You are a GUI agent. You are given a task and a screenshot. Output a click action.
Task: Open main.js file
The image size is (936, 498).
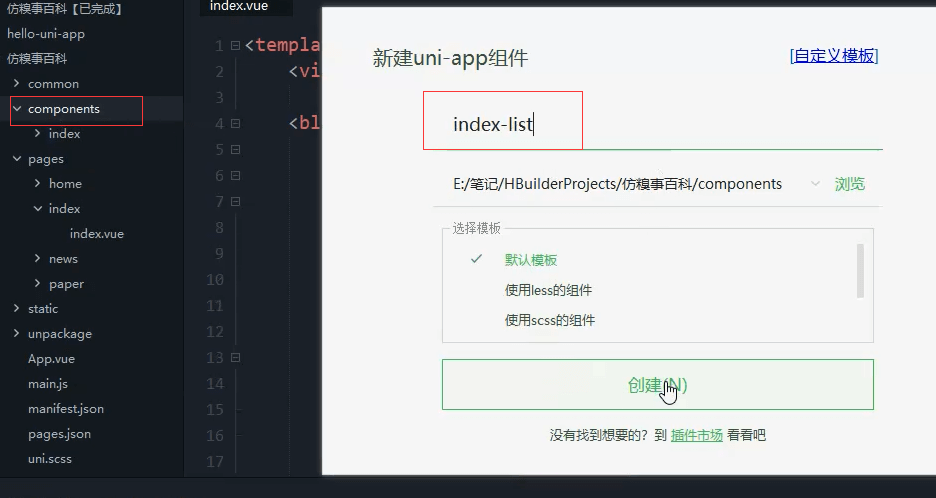click(x=48, y=384)
